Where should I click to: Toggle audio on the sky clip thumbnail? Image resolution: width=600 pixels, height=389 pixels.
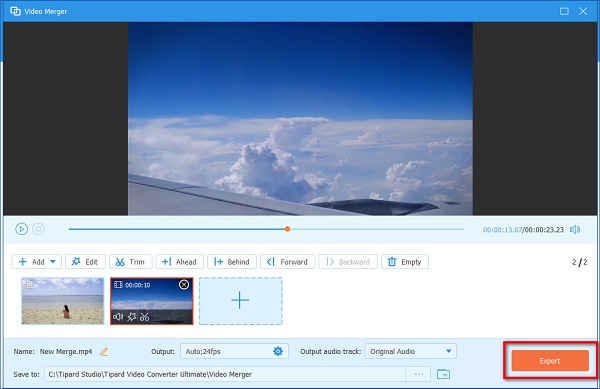(x=118, y=317)
